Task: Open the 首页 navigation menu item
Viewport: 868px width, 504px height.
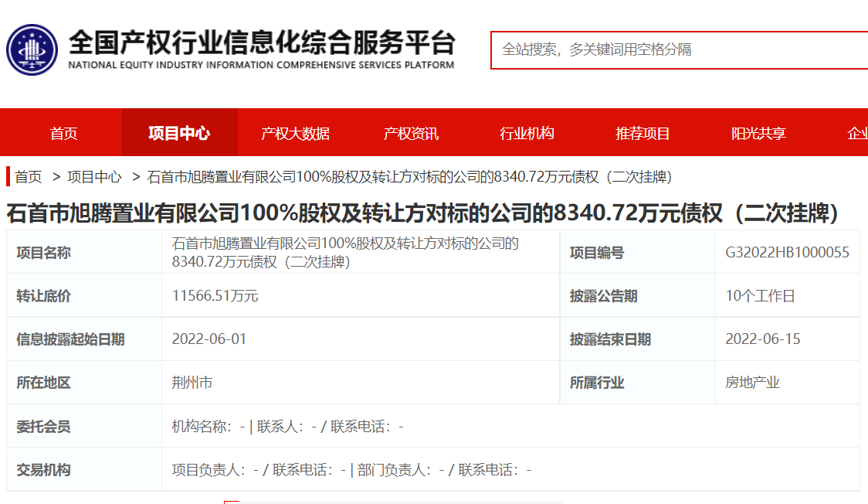Action: pyautogui.click(x=63, y=134)
